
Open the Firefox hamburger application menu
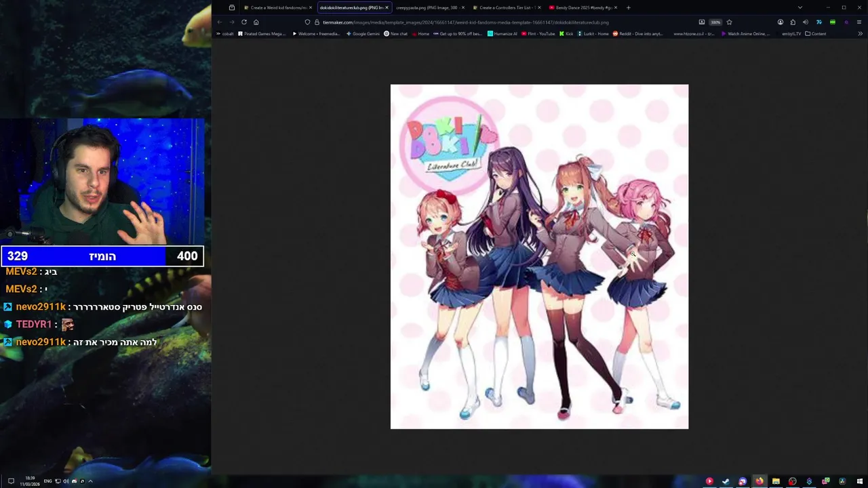(x=859, y=22)
